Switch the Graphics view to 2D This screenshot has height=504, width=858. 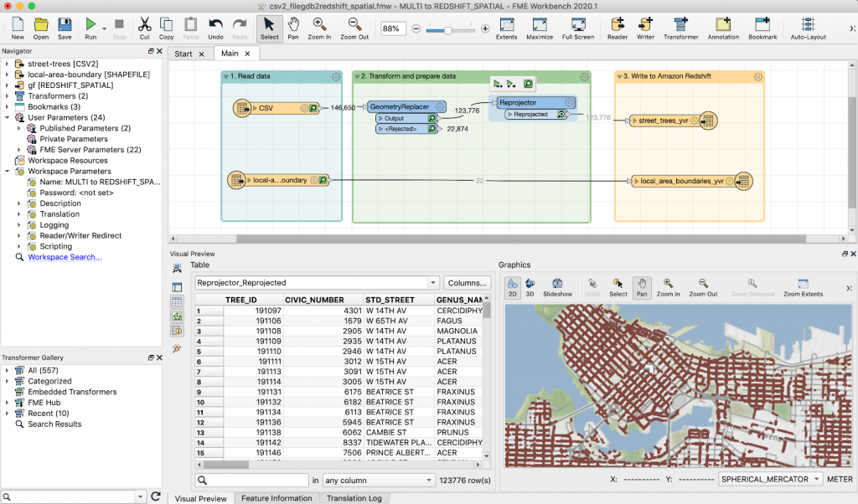pyautogui.click(x=512, y=287)
